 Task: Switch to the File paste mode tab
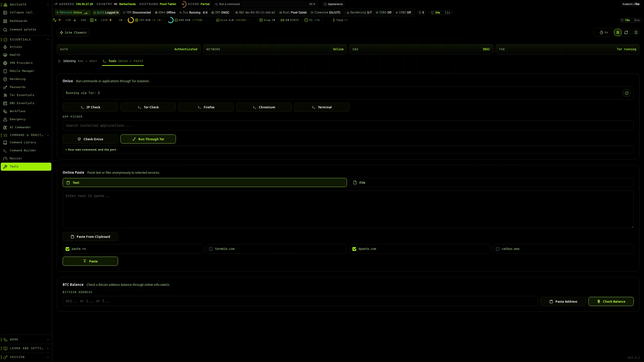coord(491,183)
